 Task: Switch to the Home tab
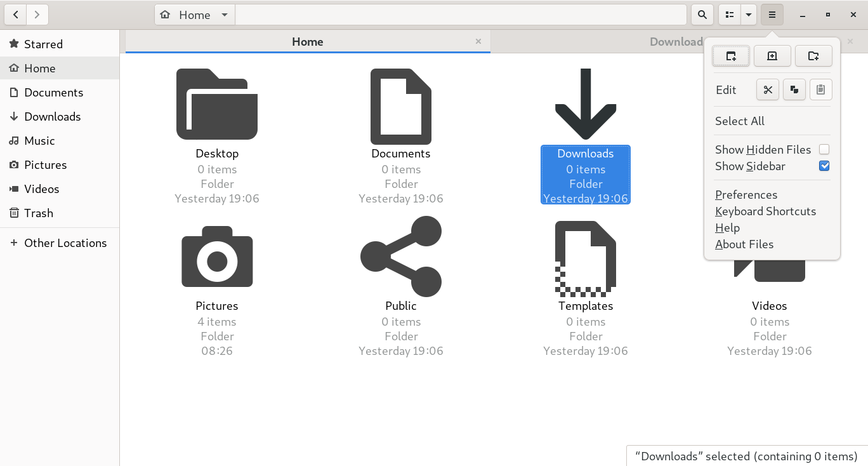pyautogui.click(x=308, y=42)
